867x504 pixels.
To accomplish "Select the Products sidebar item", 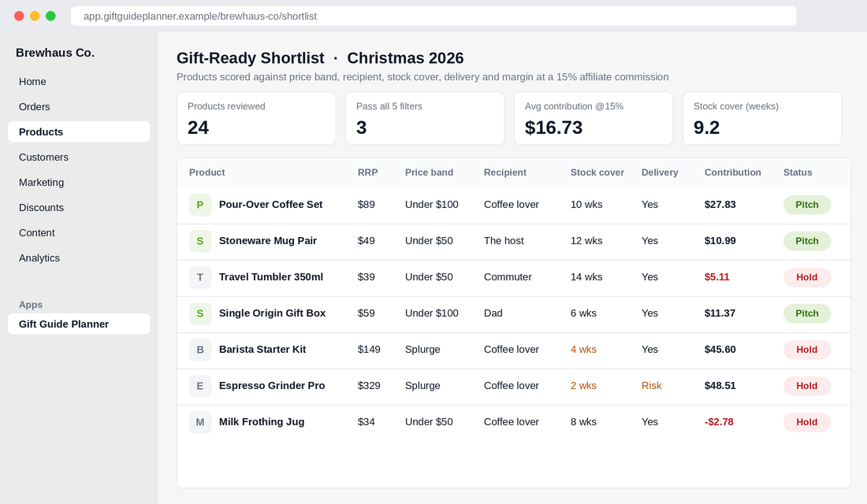I will click(79, 132).
